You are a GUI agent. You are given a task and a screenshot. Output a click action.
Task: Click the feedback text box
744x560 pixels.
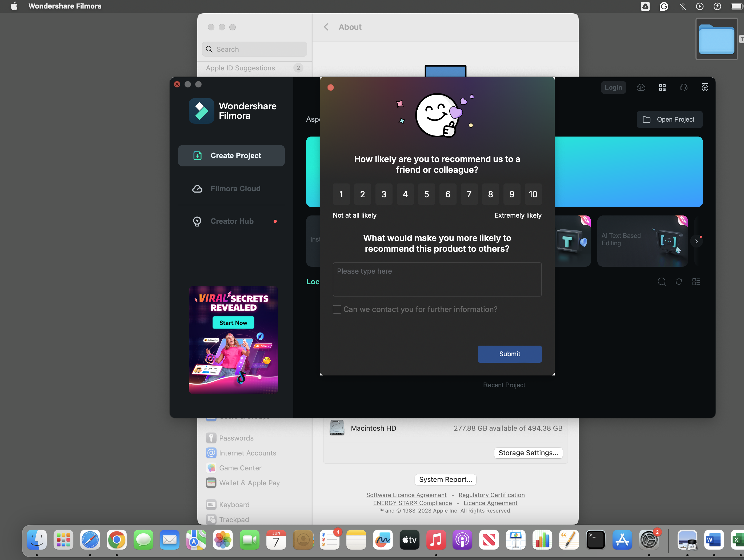coord(437,279)
